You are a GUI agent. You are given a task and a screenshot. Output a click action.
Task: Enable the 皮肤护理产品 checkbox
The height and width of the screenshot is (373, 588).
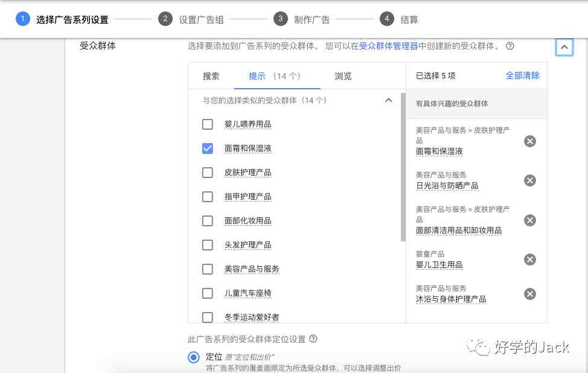(207, 172)
